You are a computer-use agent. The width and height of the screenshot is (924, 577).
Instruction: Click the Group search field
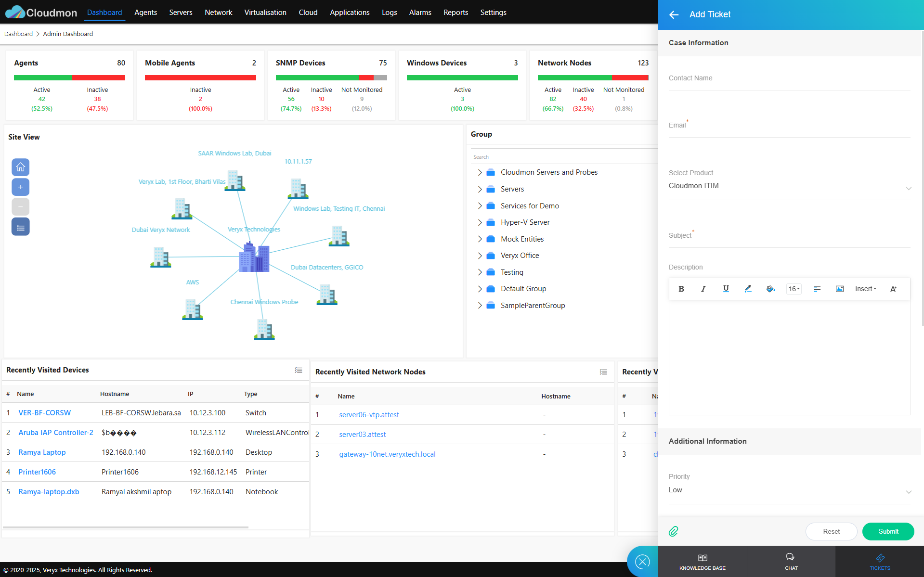point(564,157)
